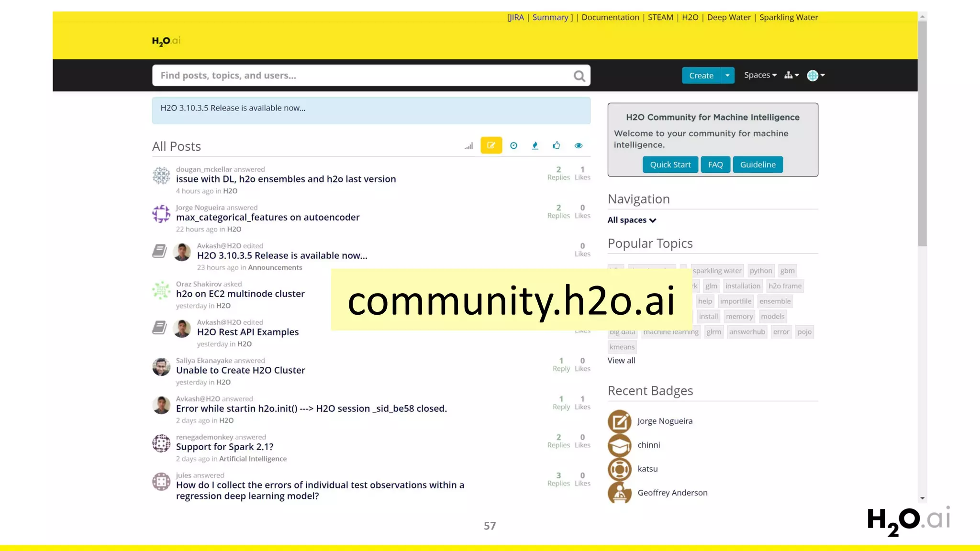The height and width of the screenshot is (551, 980).
Task: Click chinni's graduation badge icon
Action: 620,445
